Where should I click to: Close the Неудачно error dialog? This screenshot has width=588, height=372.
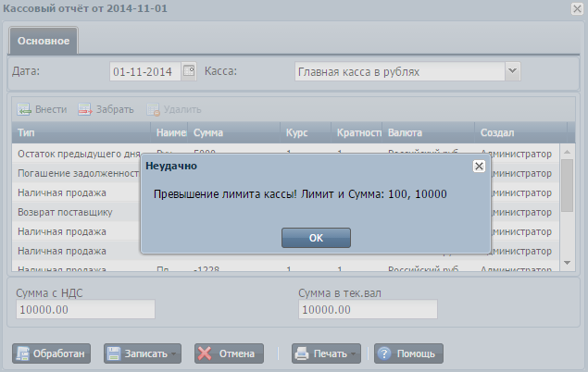pyautogui.click(x=479, y=166)
